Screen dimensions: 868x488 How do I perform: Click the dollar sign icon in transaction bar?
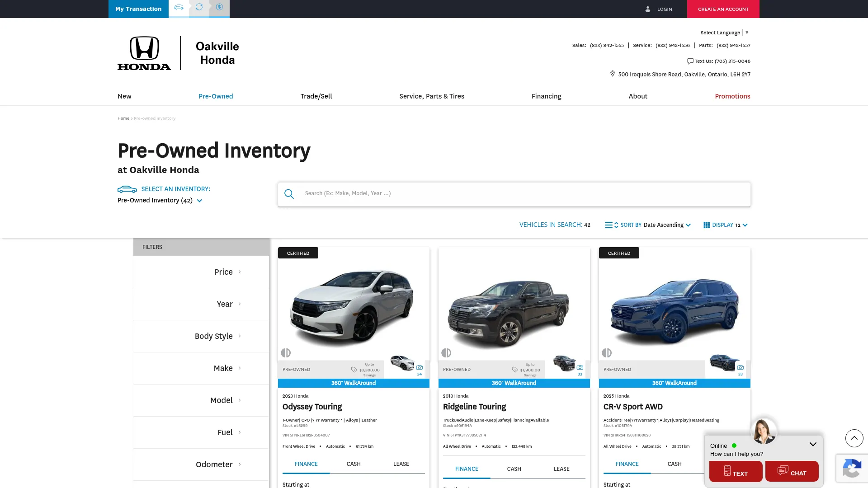[x=219, y=7]
